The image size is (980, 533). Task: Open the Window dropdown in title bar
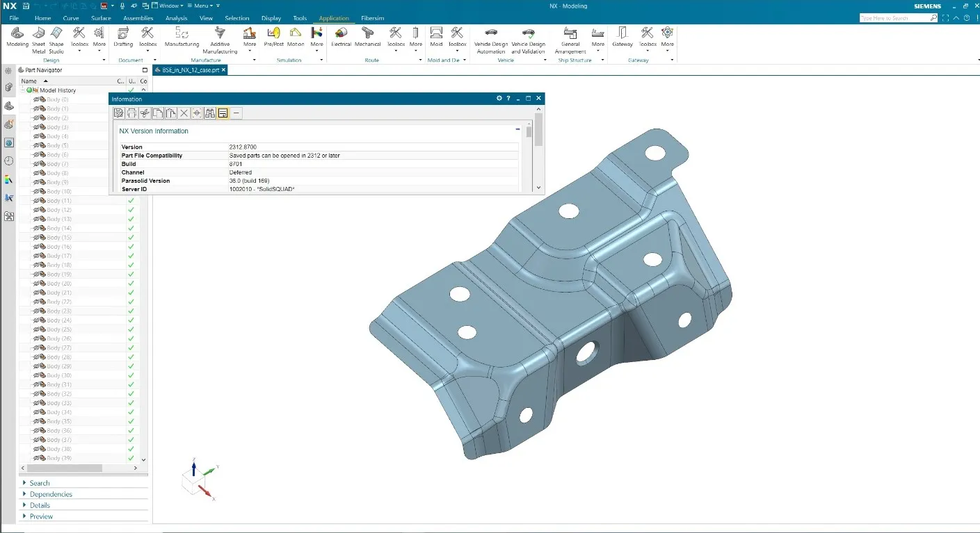pyautogui.click(x=168, y=6)
